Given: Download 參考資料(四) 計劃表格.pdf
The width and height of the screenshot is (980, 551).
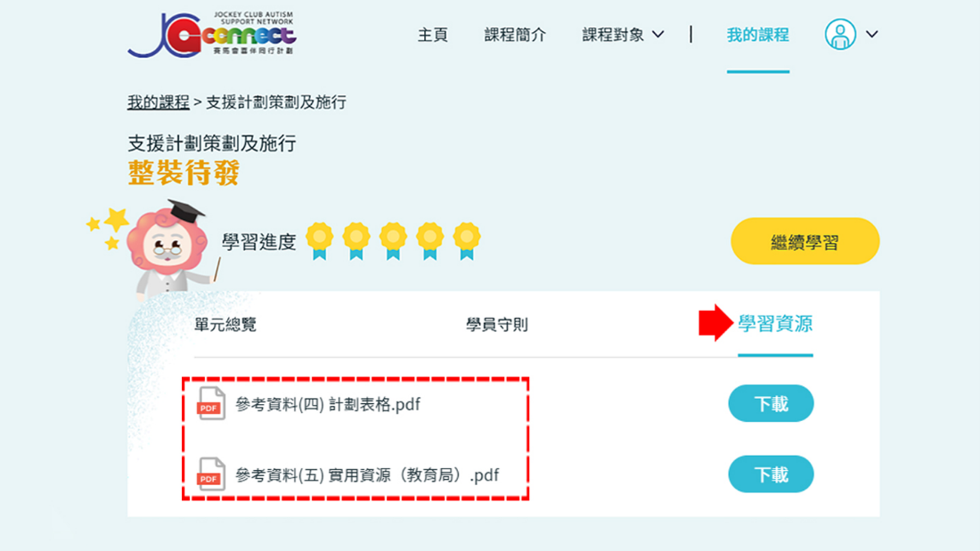Looking at the screenshot, I should tap(771, 403).
